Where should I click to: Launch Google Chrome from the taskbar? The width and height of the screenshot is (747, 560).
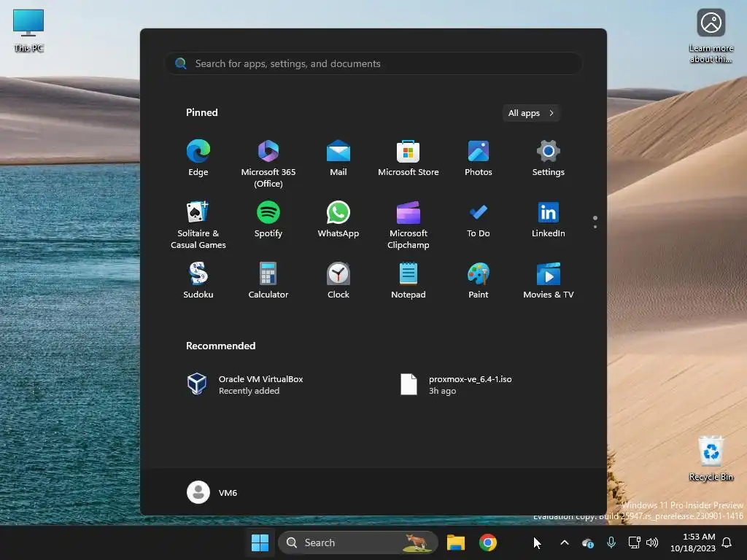pyautogui.click(x=488, y=542)
